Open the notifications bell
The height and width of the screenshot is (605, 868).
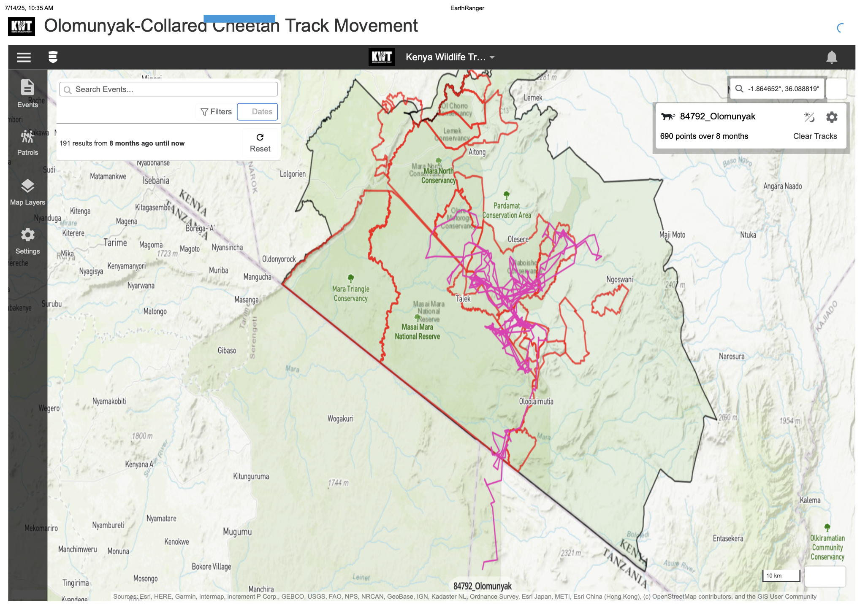831,57
